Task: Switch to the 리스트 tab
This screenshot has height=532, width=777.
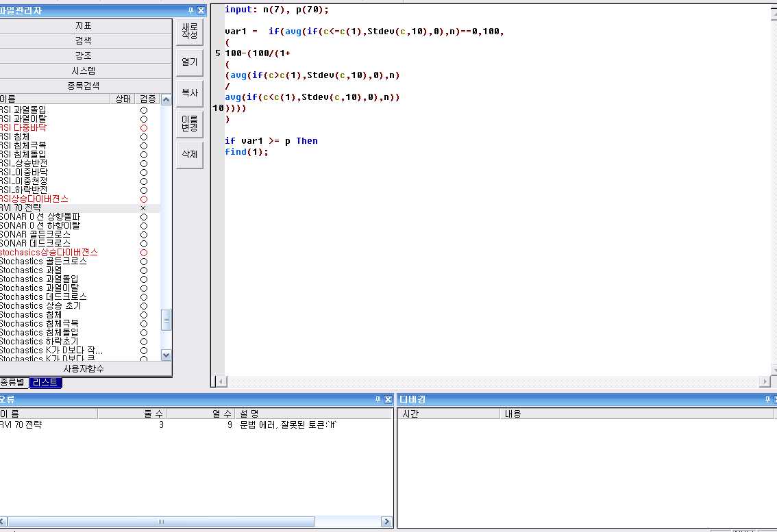Action: 46,383
